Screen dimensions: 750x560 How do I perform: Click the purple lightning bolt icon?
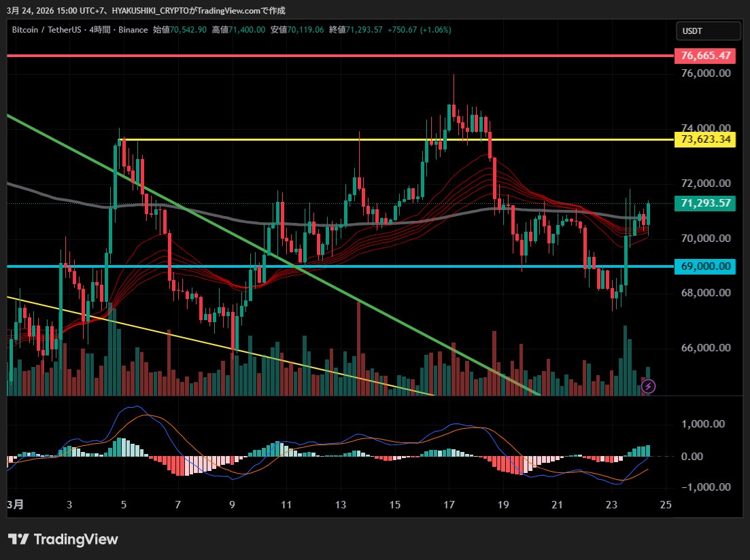(x=648, y=386)
